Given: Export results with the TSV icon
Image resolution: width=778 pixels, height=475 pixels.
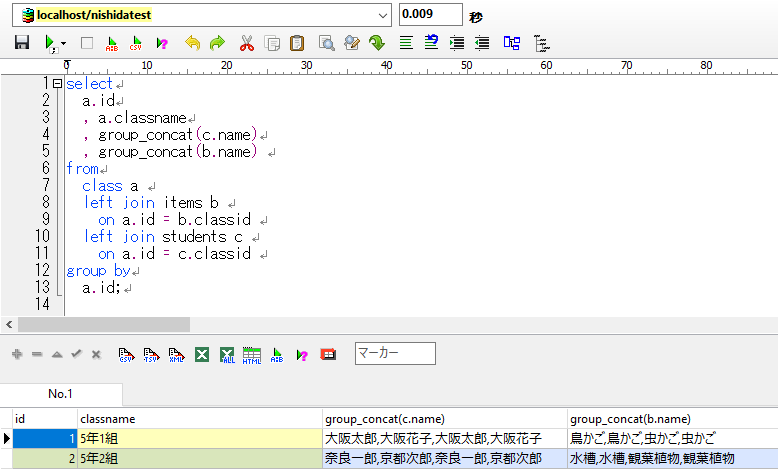Looking at the screenshot, I should (x=151, y=355).
